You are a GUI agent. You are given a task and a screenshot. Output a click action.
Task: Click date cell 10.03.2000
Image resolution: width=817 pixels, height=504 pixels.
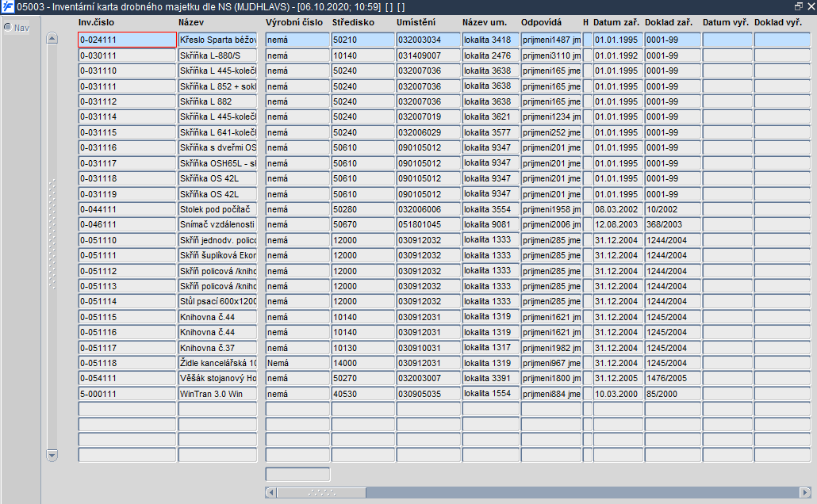click(x=619, y=394)
